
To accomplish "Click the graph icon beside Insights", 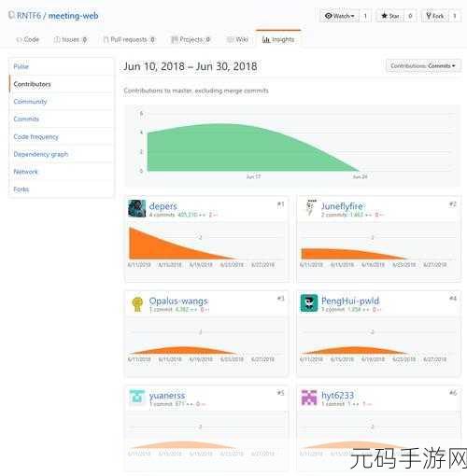I will [x=266, y=39].
